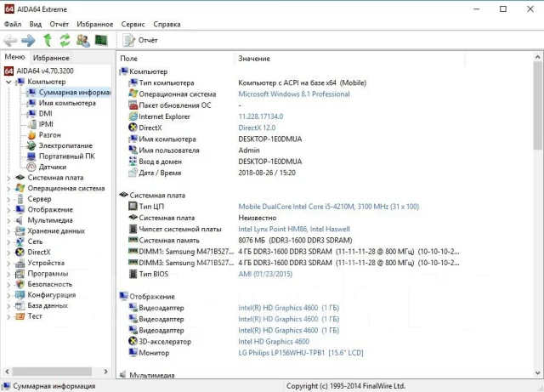Select the Имя пользователя Admin row

(x=295, y=151)
